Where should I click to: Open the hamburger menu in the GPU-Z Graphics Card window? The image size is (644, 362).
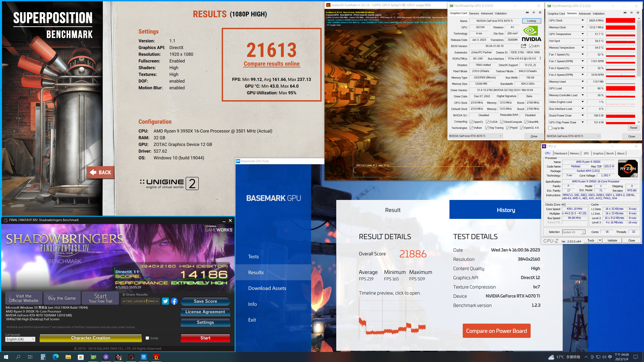coord(540,13)
